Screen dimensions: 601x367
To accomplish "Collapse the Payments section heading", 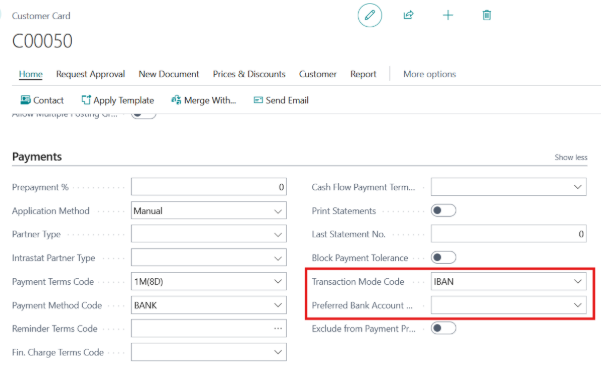I will point(37,156).
